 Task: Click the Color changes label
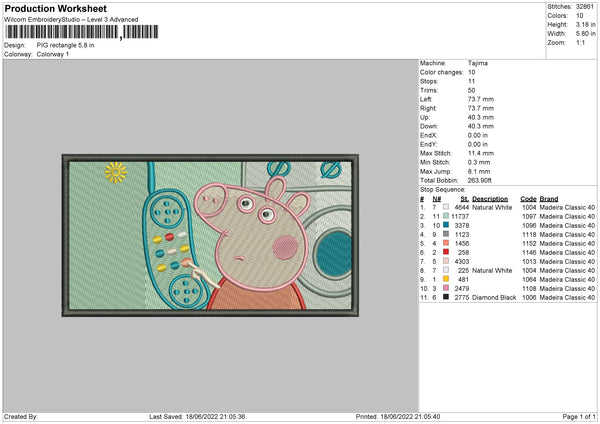click(x=441, y=72)
